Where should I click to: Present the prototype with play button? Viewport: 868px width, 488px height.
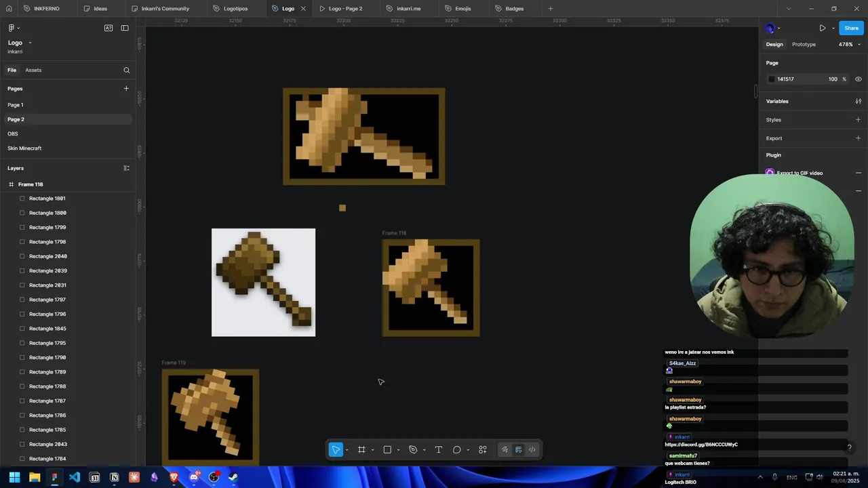click(x=822, y=28)
